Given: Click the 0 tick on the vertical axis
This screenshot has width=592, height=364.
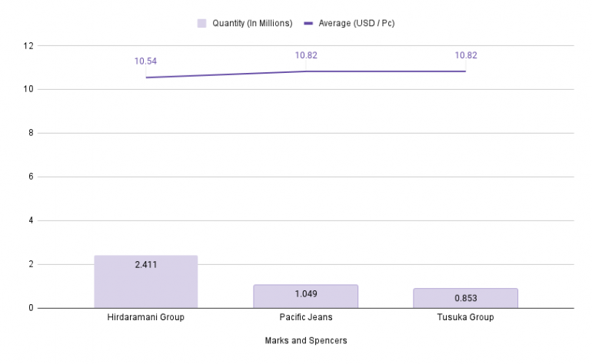Looking at the screenshot, I should 32,309.
